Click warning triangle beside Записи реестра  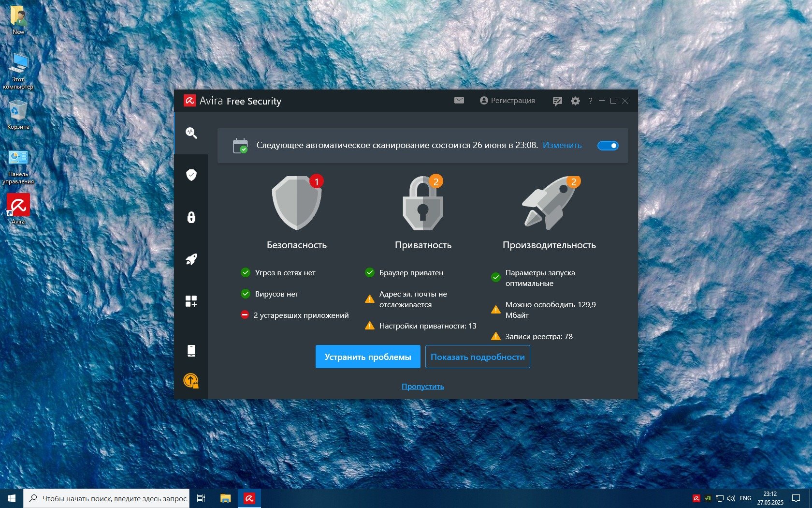click(496, 336)
